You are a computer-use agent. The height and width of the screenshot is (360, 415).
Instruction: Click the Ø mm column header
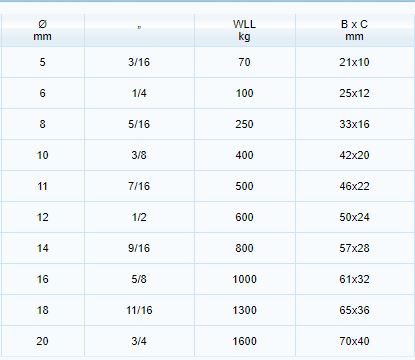click(x=42, y=30)
